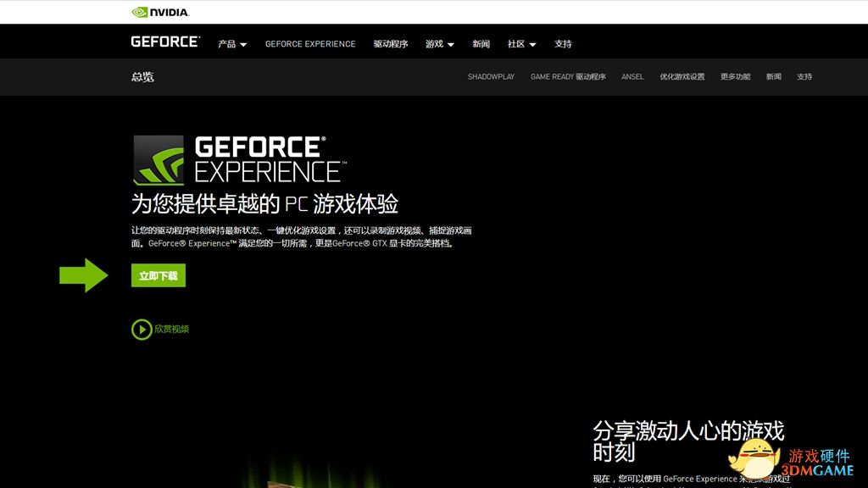Viewport: 868px width, 488px height.
Task: Select the heading 分享激动人心的游戏时刻
Action: [688, 441]
